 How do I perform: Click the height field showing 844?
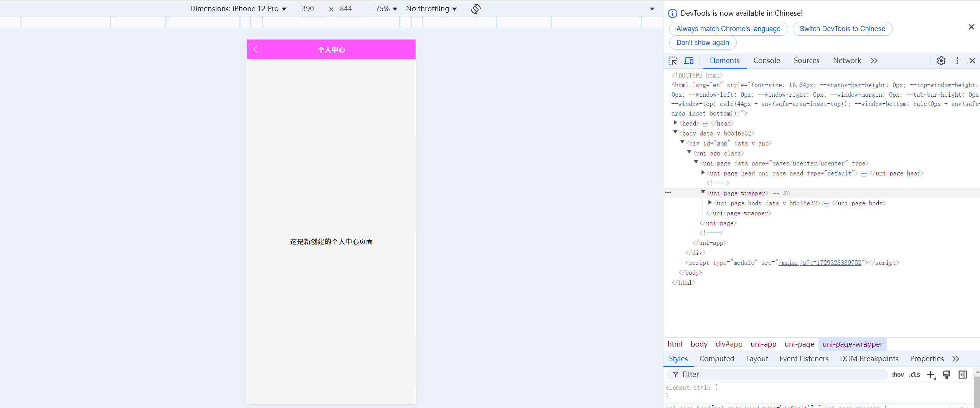pos(346,8)
